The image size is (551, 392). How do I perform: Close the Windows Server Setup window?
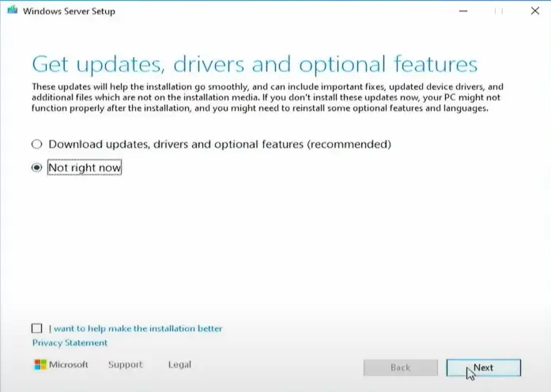[x=535, y=11]
